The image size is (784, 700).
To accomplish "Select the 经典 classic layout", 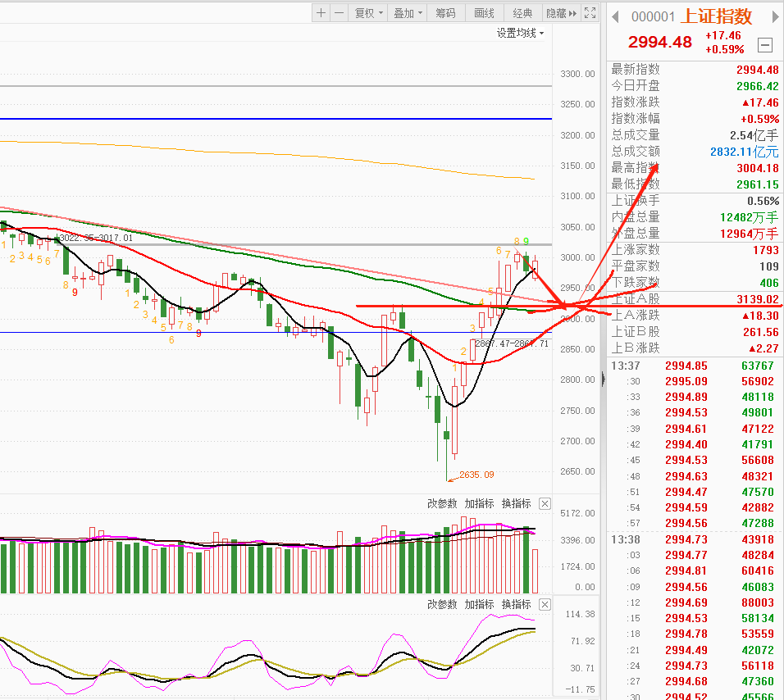I will pyautogui.click(x=522, y=13).
